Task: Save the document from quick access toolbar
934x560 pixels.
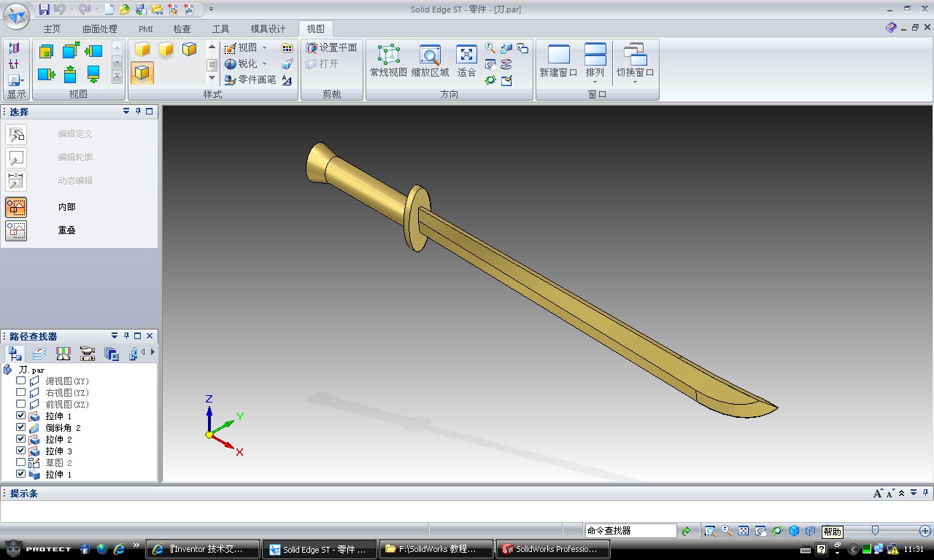Action: pos(44,9)
